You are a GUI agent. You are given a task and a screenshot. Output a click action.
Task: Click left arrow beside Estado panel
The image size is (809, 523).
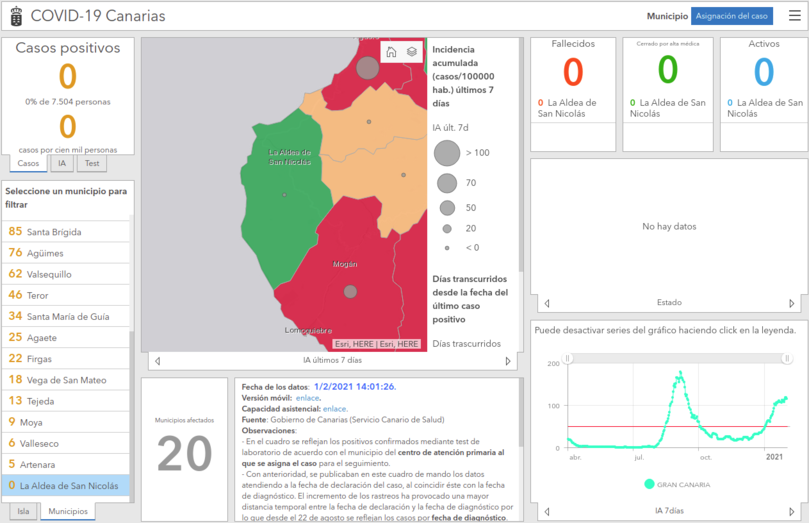tap(546, 302)
